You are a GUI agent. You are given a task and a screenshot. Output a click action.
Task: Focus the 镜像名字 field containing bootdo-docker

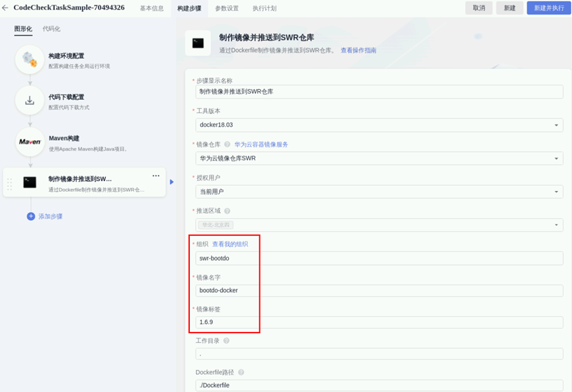(x=379, y=290)
